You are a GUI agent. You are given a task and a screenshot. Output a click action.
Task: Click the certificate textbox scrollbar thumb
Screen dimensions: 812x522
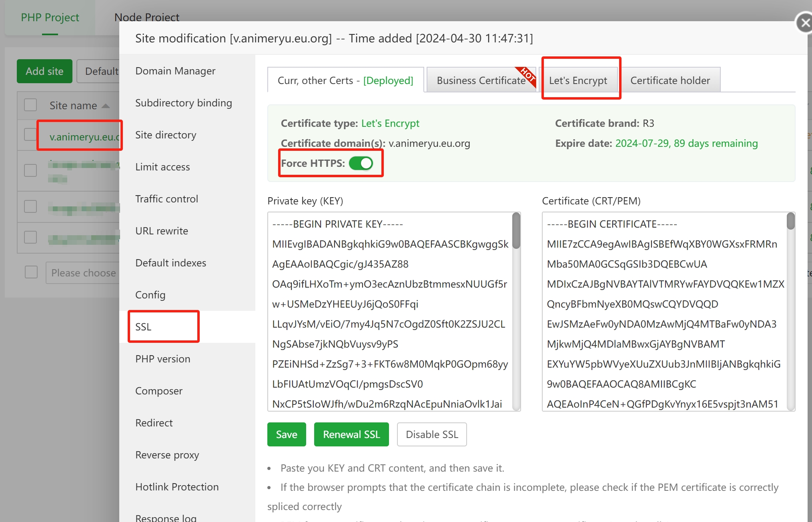coord(790,221)
